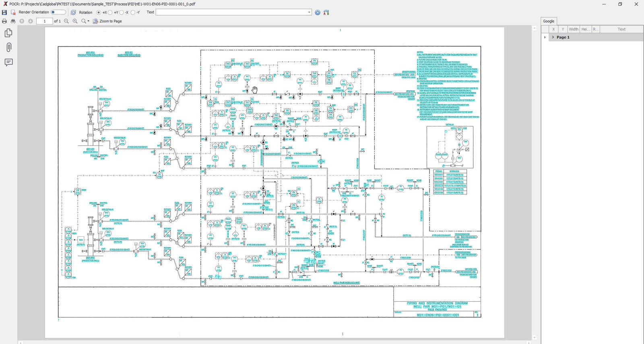Click the page number input field
Image resolution: width=644 pixels, height=344 pixels.
coord(44,21)
